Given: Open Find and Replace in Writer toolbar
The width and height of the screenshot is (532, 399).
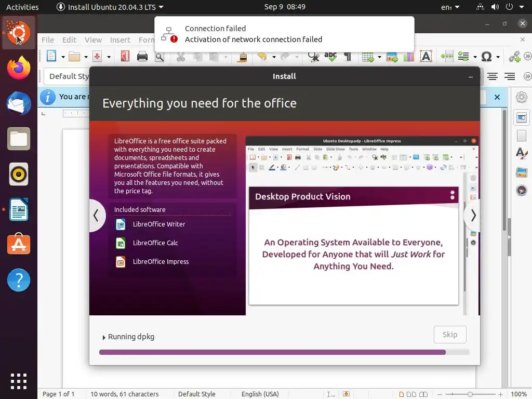Looking at the screenshot, I should (x=313, y=56).
